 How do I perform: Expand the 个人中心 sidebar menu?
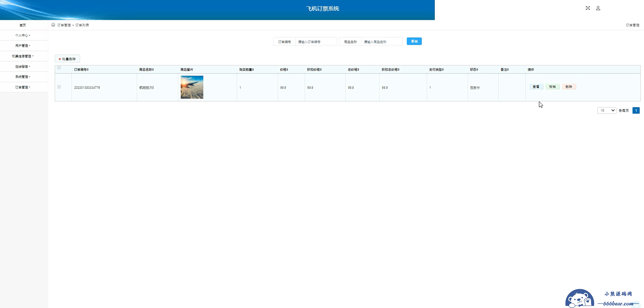point(23,35)
